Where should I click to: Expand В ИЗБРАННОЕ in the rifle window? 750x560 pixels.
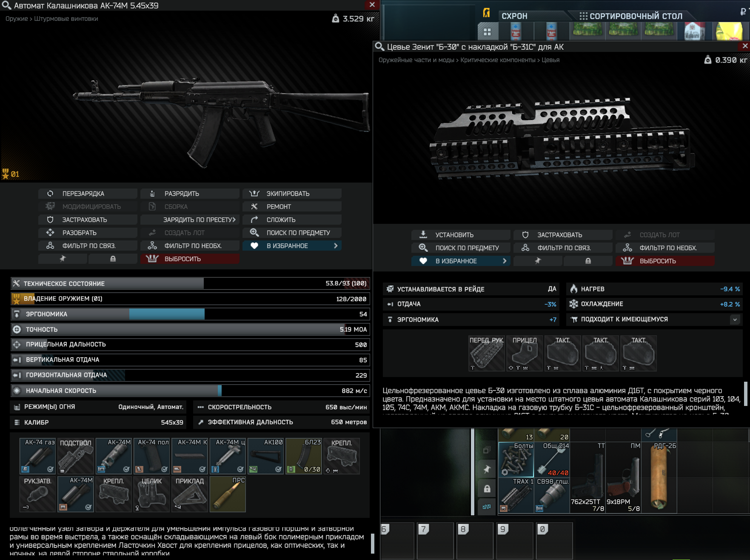pyautogui.click(x=292, y=246)
